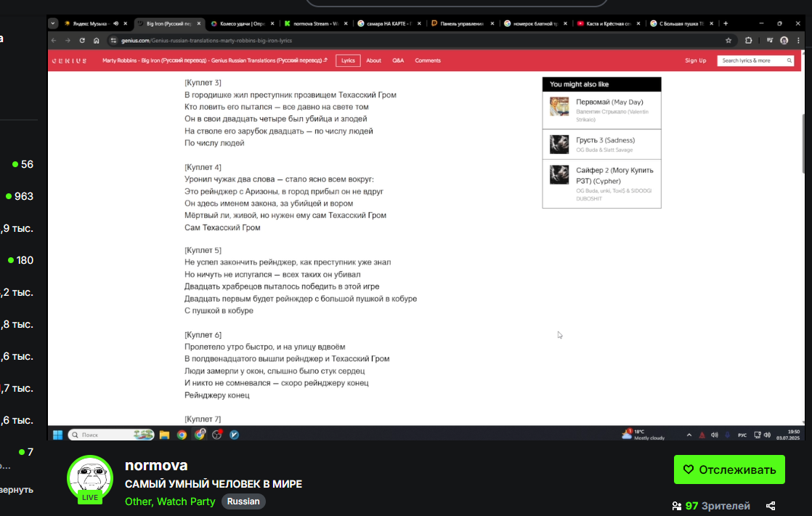
Task: Open the tab search dropdown arrow
Action: 53,23
